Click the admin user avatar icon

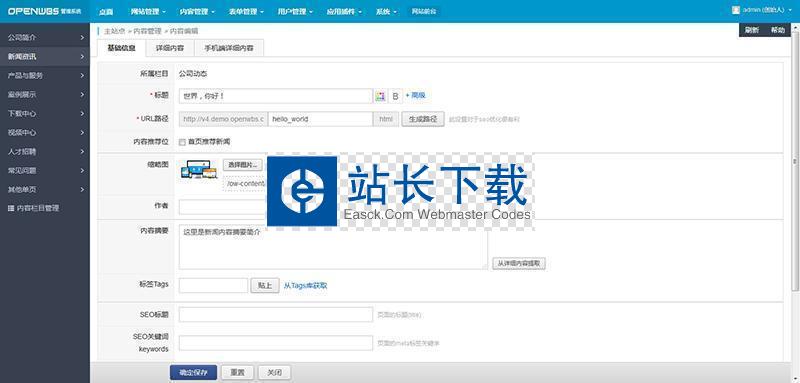click(736, 10)
